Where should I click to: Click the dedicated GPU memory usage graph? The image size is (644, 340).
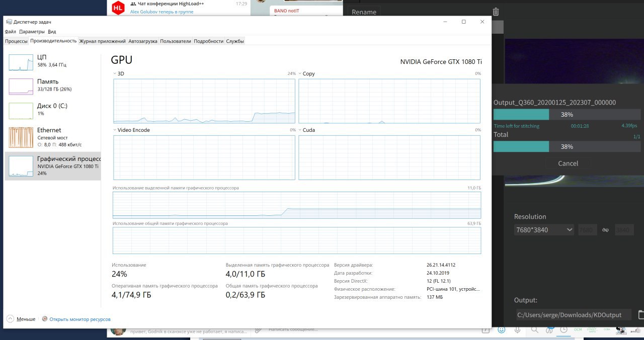tap(297, 205)
